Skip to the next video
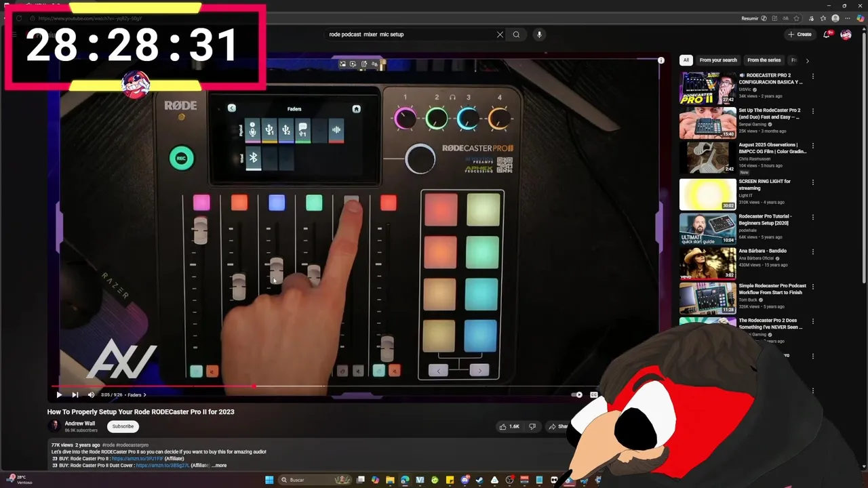The height and width of the screenshot is (488, 868). tap(75, 394)
